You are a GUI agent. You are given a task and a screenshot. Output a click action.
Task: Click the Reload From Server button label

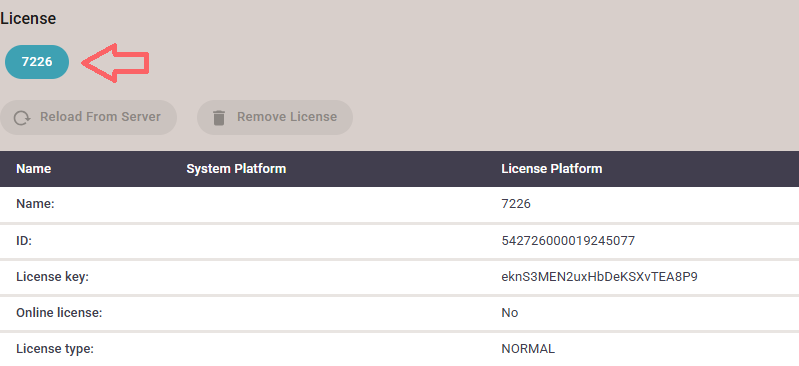click(100, 117)
